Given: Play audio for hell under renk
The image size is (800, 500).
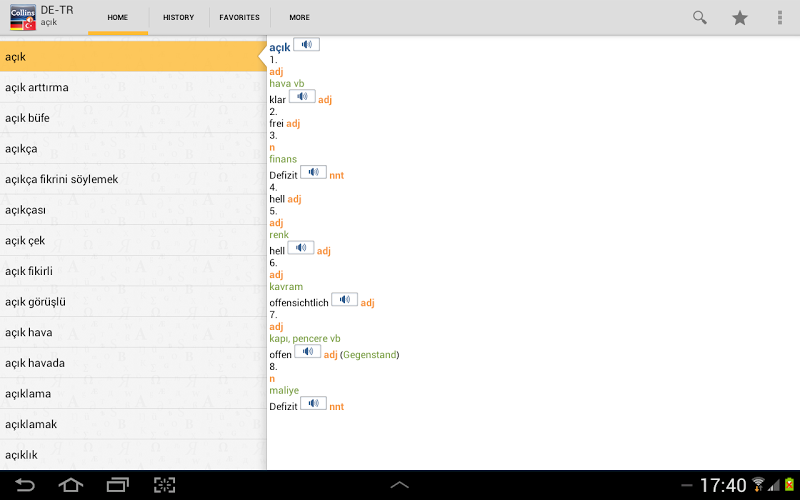Looking at the screenshot, I should click(x=301, y=247).
